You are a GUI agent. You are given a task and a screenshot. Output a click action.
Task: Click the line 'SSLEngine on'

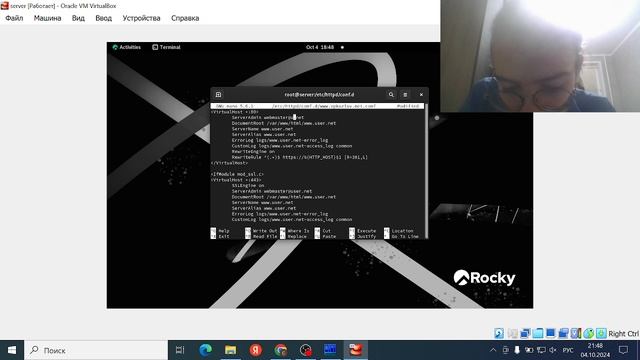click(x=248, y=185)
